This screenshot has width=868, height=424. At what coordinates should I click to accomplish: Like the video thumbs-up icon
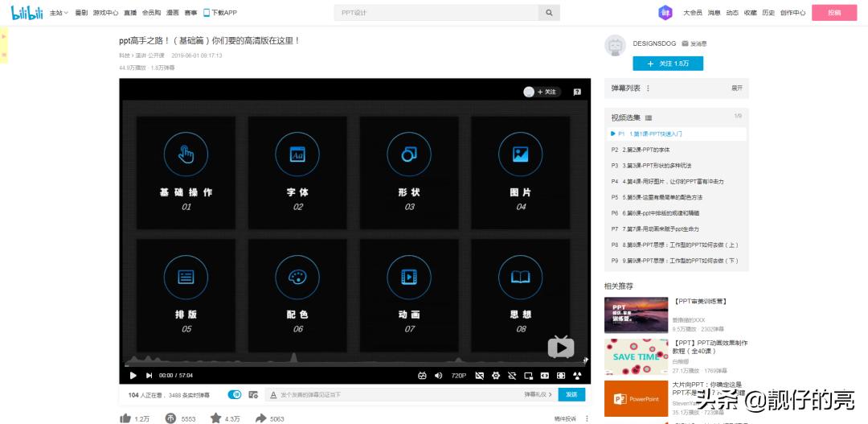125,418
